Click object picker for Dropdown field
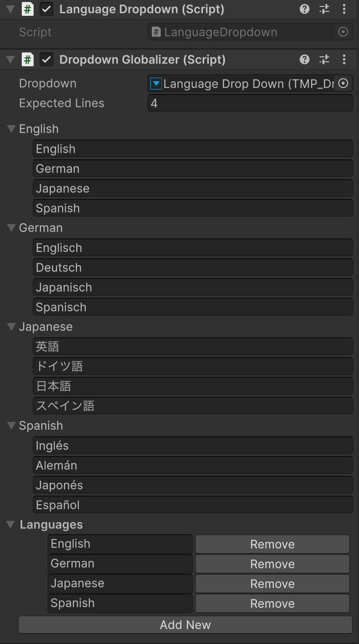 click(x=344, y=84)
